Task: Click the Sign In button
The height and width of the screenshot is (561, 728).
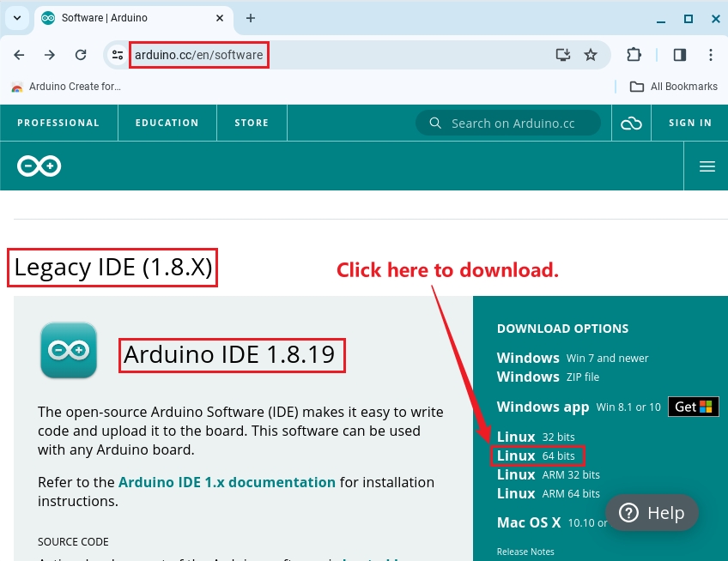Action: (690, 123)
